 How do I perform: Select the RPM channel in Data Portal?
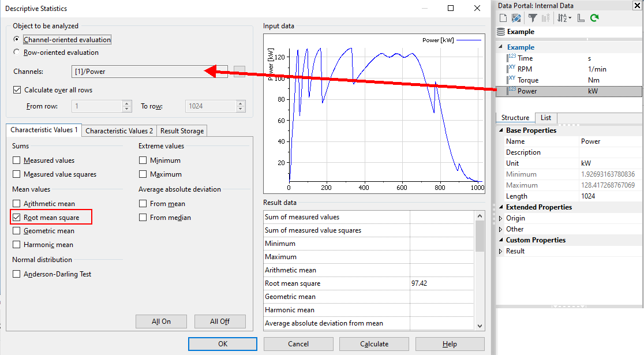[x=525, y=69]
